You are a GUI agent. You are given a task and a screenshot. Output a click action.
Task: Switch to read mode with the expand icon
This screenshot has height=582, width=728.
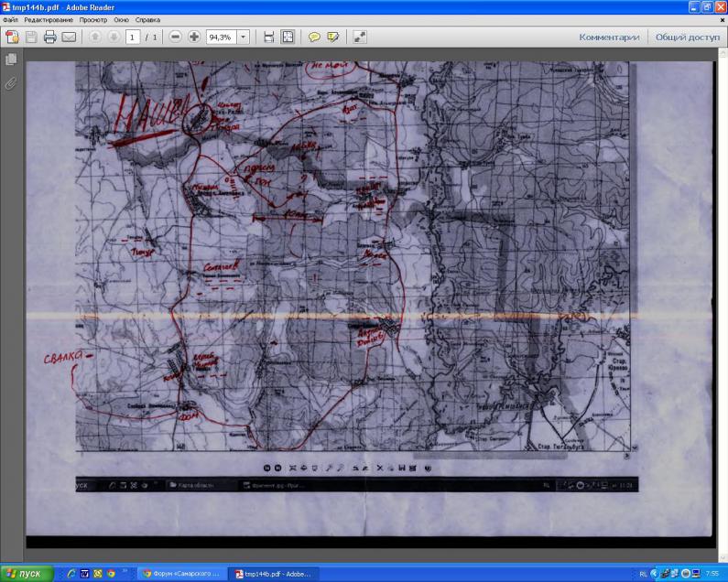(359, 37)
